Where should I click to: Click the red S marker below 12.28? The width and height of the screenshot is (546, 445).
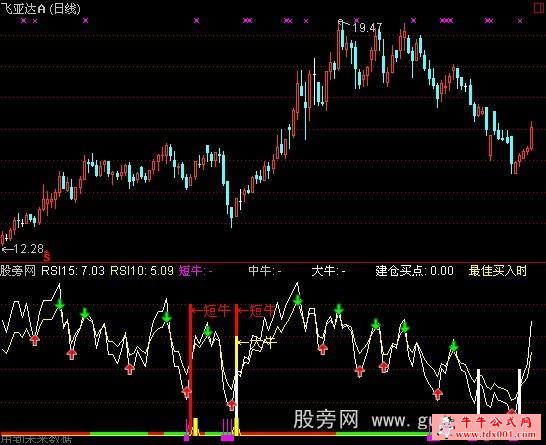pyautogui.click(x=47, y=257)
